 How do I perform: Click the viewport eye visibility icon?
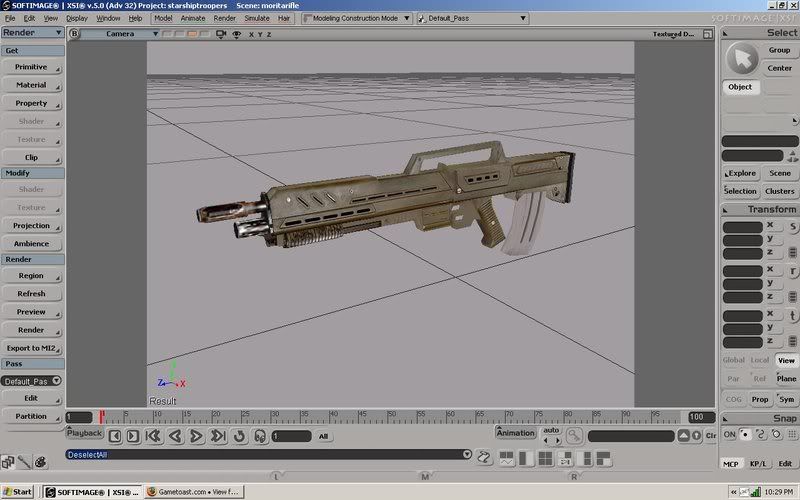pyautogui.click(x=237, y=34)
